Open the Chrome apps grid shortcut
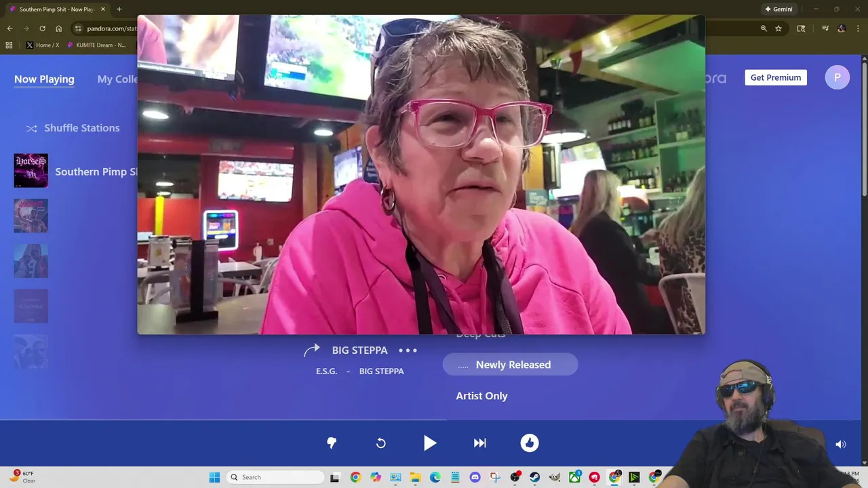The image size is (868, 488). tap(9, 45)
